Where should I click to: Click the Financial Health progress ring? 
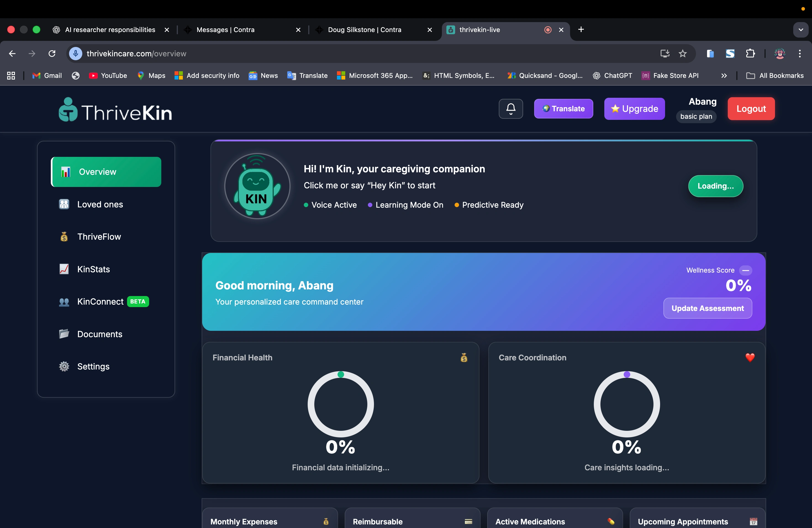click(x=341, y=404)
